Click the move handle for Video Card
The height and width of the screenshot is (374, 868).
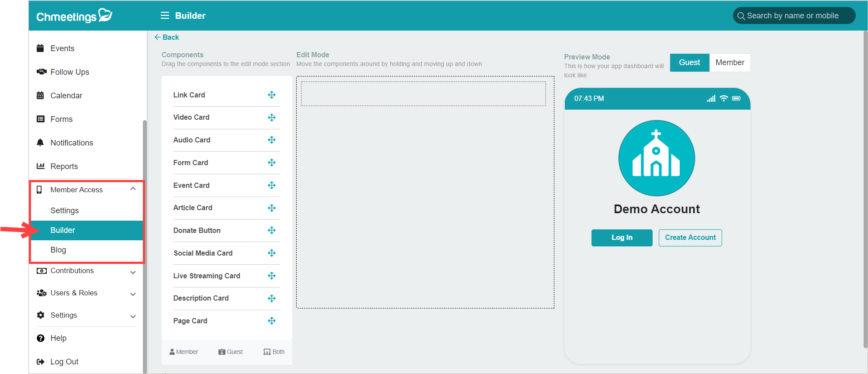[272, 118]
